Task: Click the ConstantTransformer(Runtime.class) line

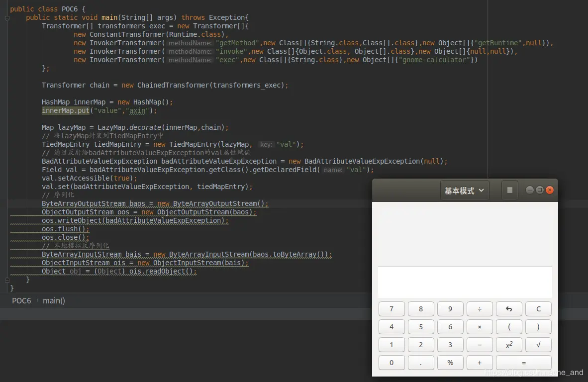Action: point(151,34)
